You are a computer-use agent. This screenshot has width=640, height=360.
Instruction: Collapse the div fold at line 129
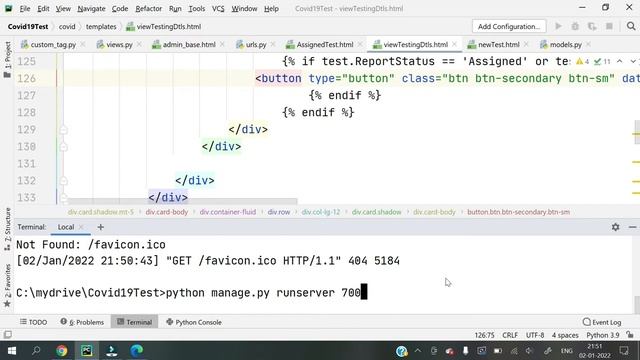pyautogui.click(x=63, y=130)
